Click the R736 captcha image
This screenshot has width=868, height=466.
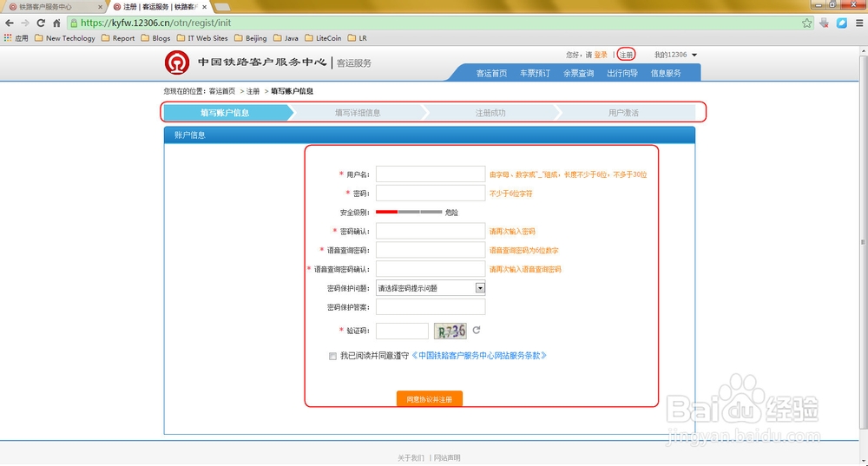click(450, 331)
